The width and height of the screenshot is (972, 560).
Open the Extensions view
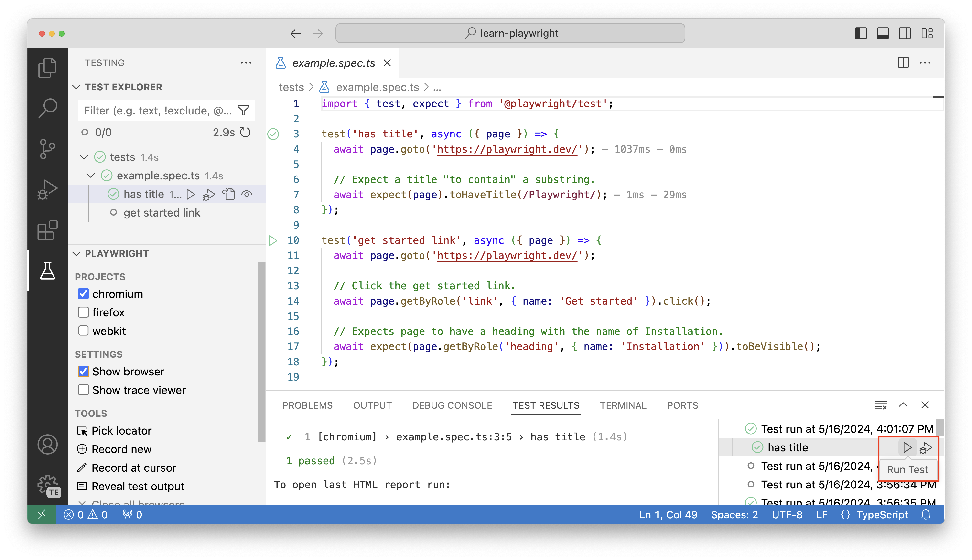click(47, 230)
